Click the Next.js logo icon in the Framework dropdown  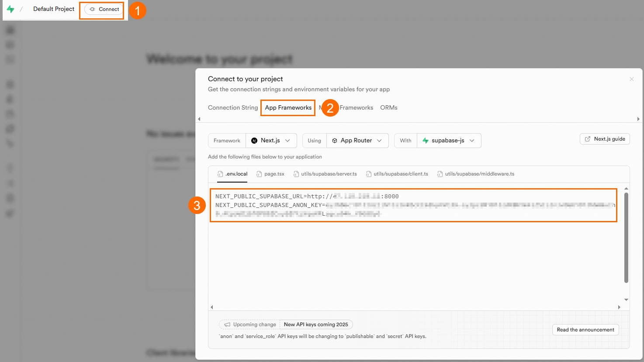point(254,141)
